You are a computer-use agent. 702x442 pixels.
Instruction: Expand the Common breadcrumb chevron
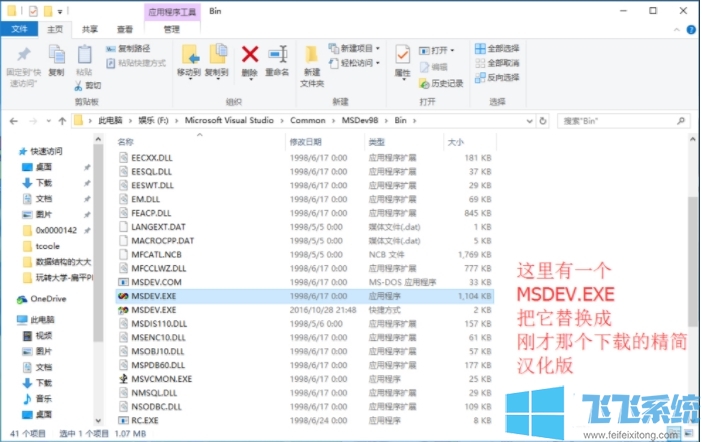334,121
